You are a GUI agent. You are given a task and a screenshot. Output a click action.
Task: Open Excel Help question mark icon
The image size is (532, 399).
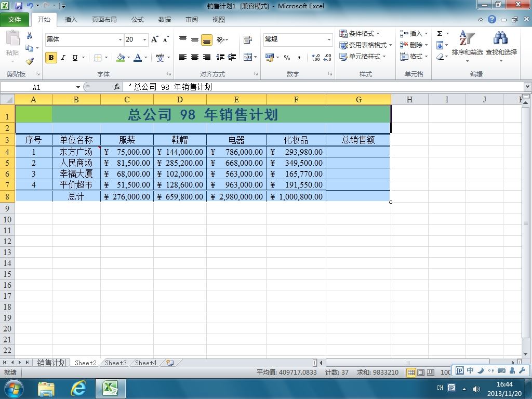(x=492, y=19)
